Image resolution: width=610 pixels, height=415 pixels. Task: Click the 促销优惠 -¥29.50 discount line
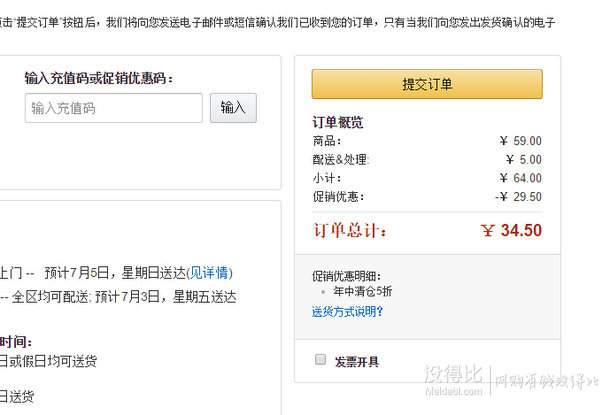click(x=427, y=196)
